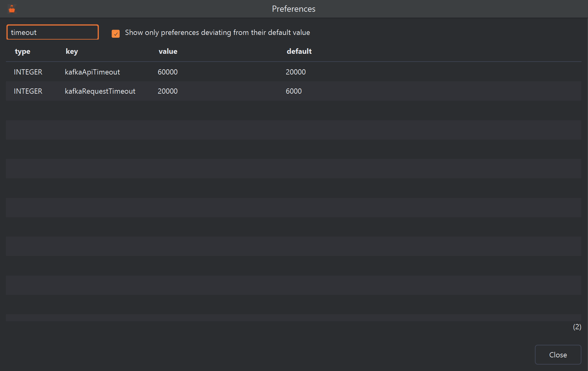Close the Preferences dialog with Close button

tap(558, 355)
